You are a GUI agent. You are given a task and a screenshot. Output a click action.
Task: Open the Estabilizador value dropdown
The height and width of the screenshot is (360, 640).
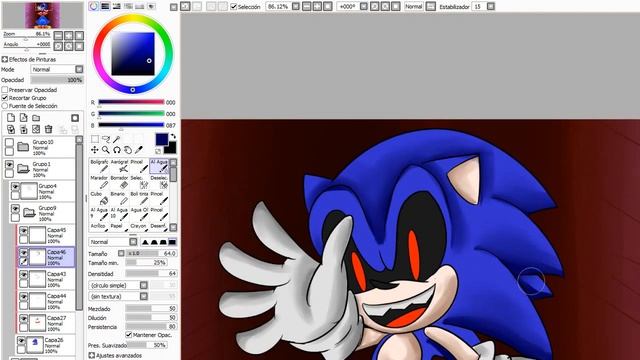tap(491, 7)
